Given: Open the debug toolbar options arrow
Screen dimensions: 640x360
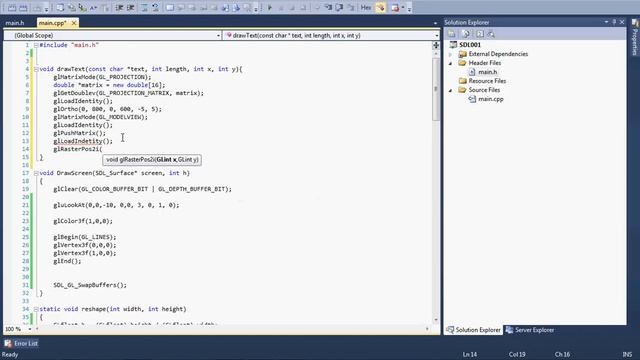Looking at the screenshot, I should (x=409, y=8).
